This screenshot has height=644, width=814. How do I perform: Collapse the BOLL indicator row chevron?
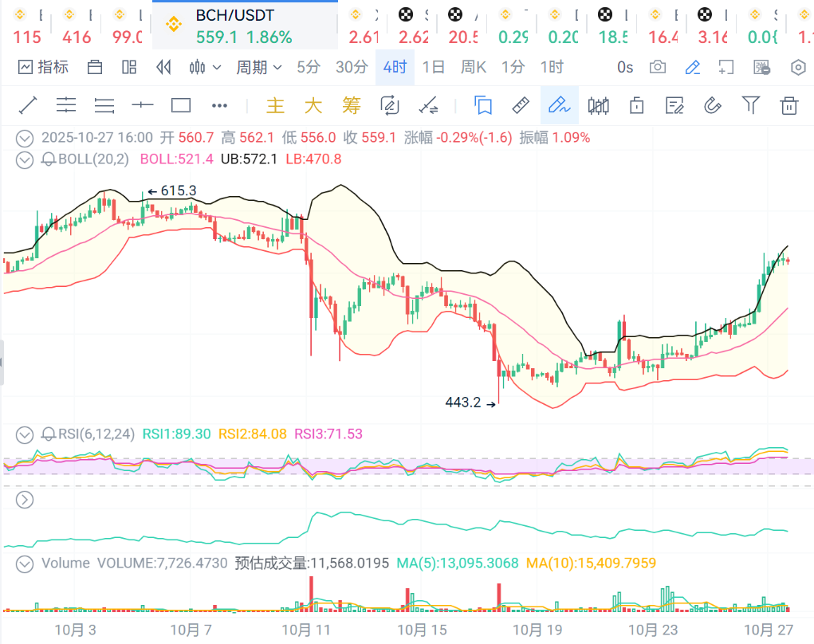click(26, 159)
